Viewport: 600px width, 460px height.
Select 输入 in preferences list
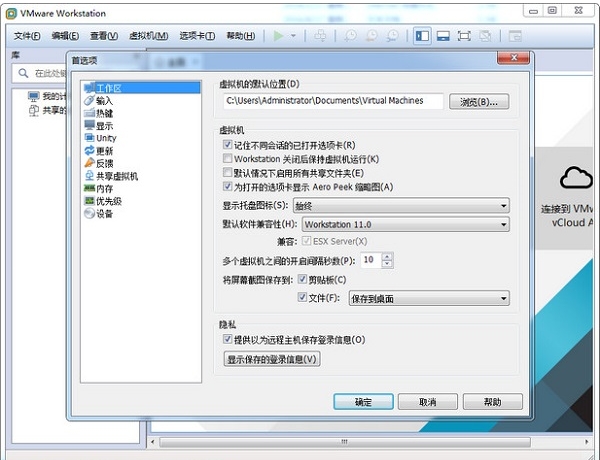[99, 101]
